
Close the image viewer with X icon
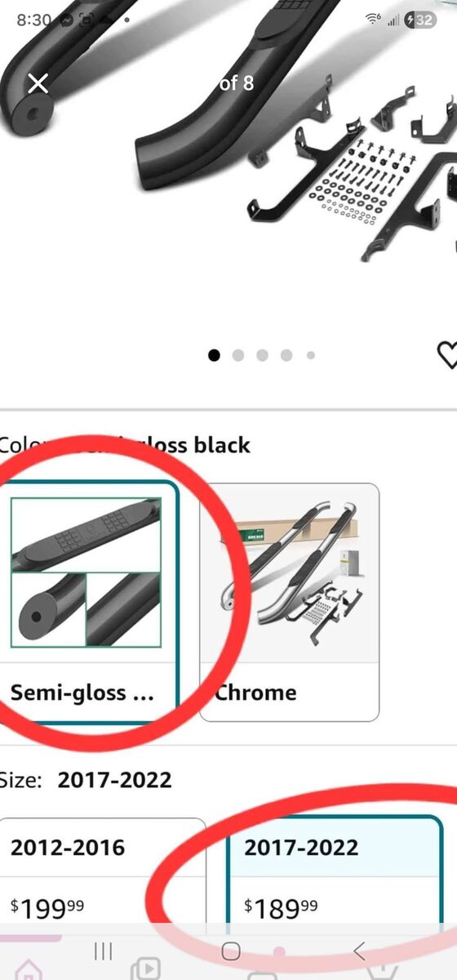(38, 82)
